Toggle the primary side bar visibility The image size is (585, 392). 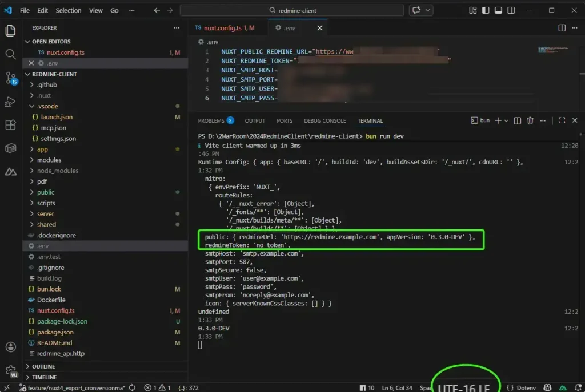coord(485,10)
